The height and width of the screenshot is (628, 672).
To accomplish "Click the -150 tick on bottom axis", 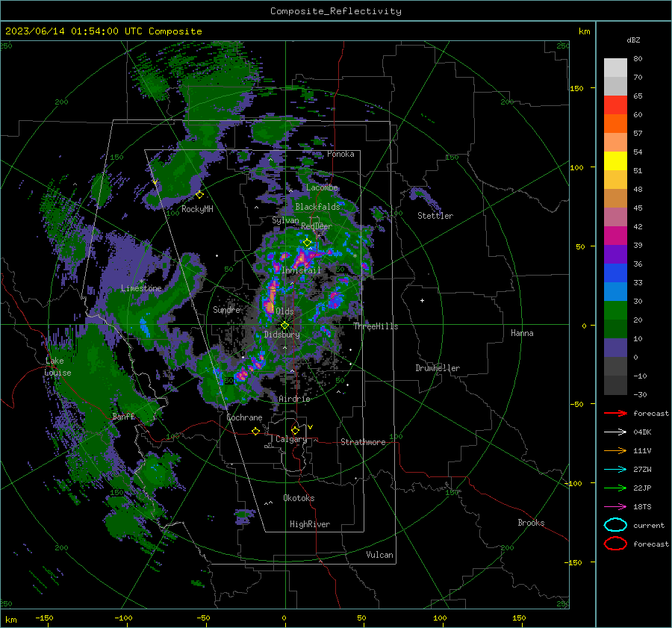I will [44, 618].
